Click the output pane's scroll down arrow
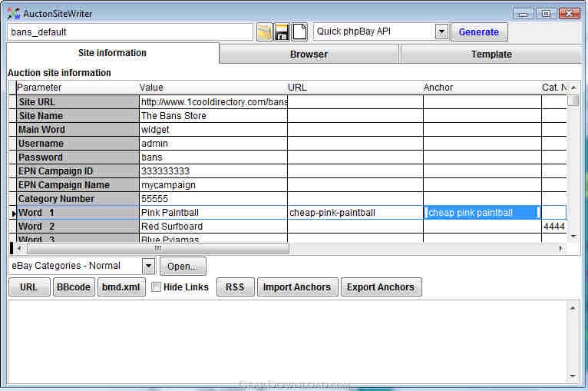This screenshot has height=391, width=588. tap(573, 376)
